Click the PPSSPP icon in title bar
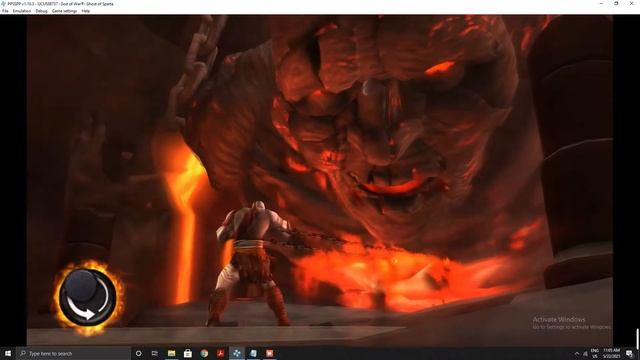640x360 pixels. (x=3, y=4)
